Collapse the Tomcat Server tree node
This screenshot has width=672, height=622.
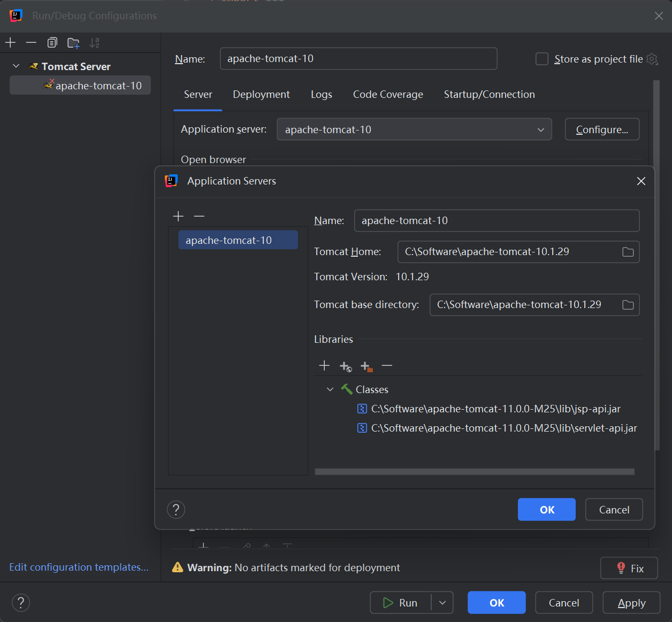pyautogui.click(x=16, y=66)
